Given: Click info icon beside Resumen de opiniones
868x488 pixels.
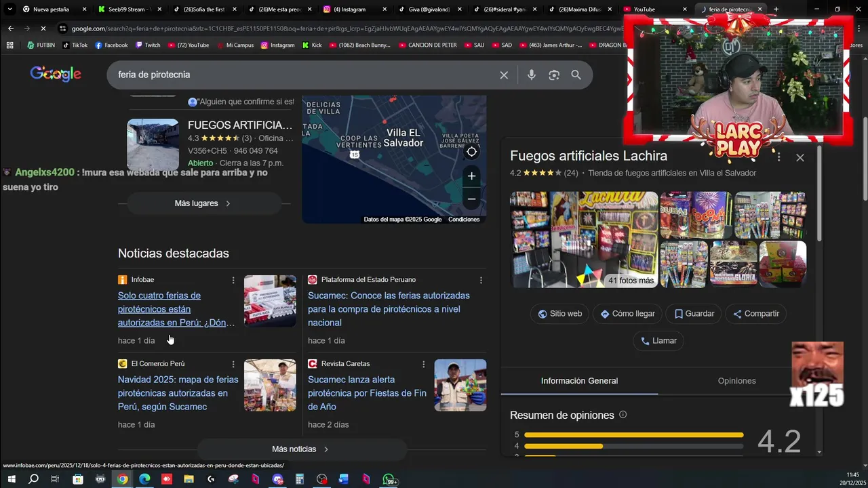Looking at the screenshot, I should point(623,415).
